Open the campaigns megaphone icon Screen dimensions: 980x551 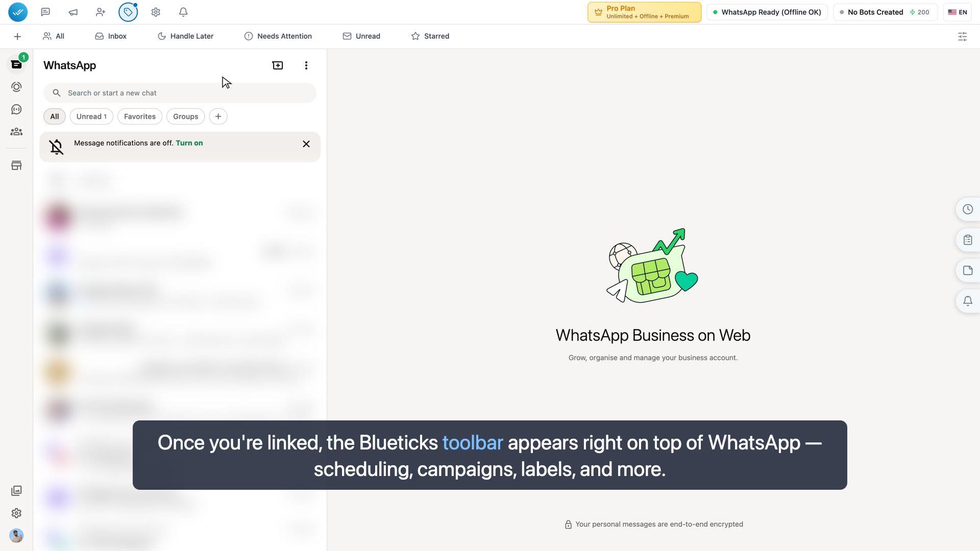(x=73, y=12)
